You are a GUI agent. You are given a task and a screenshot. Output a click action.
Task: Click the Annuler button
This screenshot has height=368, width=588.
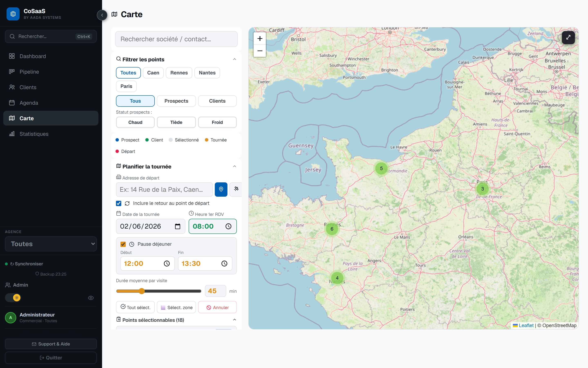pyautogui.click(x=217, y=307)
